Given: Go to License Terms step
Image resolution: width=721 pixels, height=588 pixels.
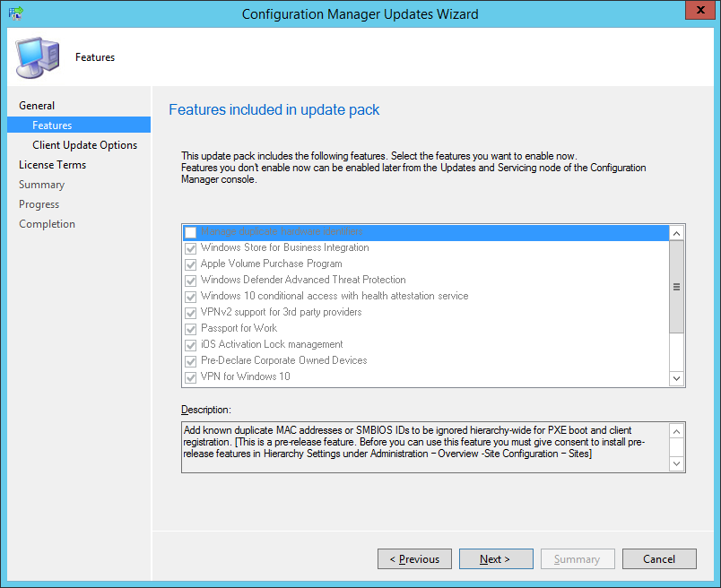Looking at the screenshot, I should [52, 165].
